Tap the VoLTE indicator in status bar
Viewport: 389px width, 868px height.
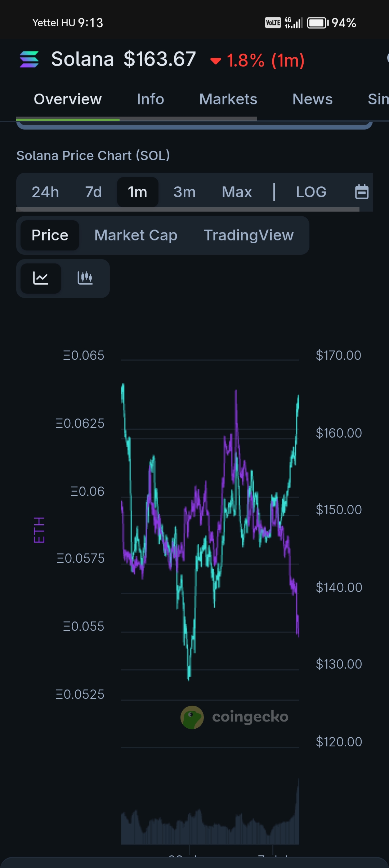click(273, 23)
